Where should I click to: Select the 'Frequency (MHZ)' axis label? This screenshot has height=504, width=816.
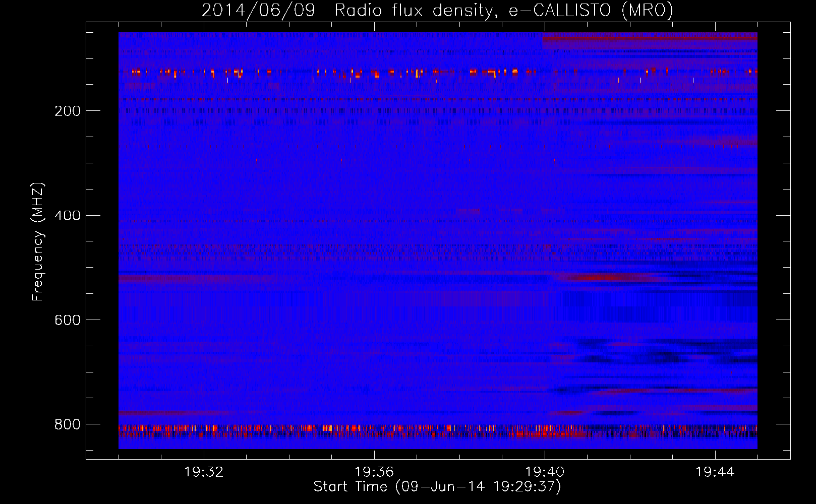click(x=38, y=242)
